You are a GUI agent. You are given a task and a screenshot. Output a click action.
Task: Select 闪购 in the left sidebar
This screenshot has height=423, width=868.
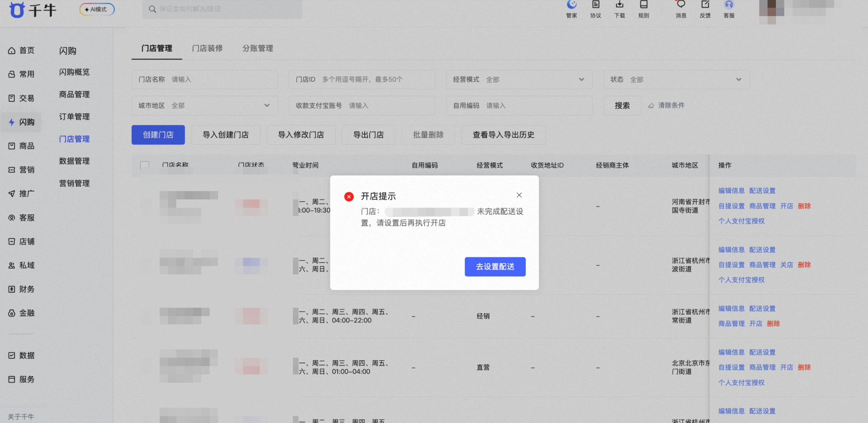[21, 122]
